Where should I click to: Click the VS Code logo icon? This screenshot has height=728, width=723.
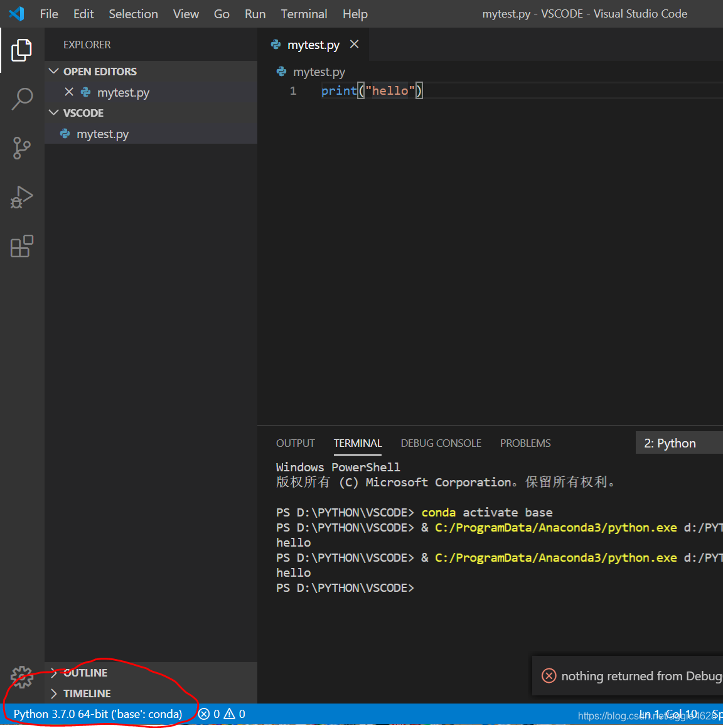[16, 13]
